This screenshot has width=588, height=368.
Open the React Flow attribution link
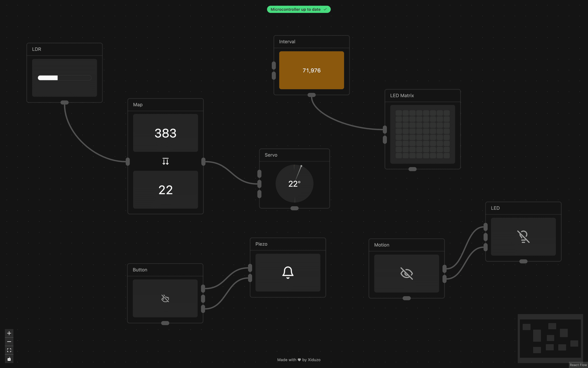point(578,365)
